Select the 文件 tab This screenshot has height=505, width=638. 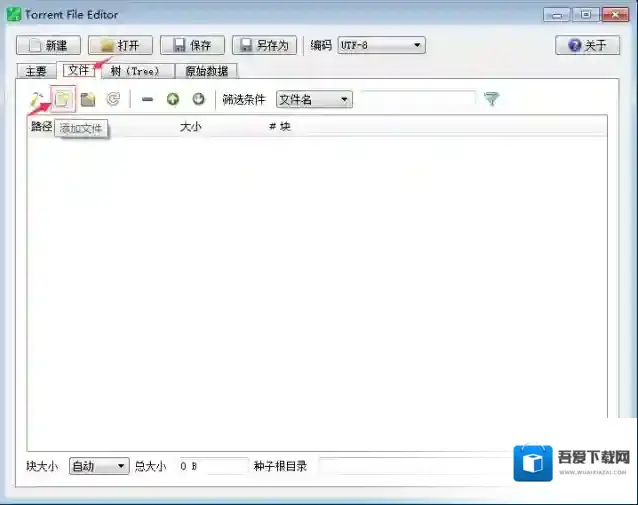(79, 70)
